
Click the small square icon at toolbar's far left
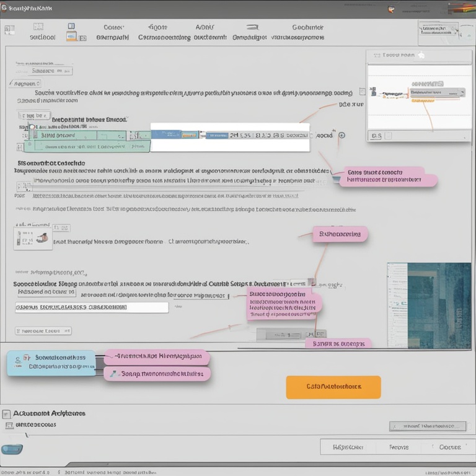(x=9, y=30)
